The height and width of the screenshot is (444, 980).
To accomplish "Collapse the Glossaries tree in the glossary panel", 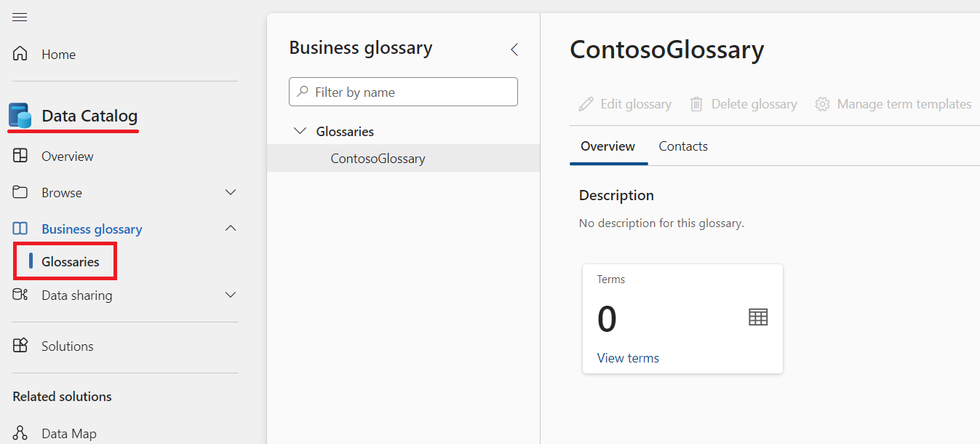I will point(300,130).
